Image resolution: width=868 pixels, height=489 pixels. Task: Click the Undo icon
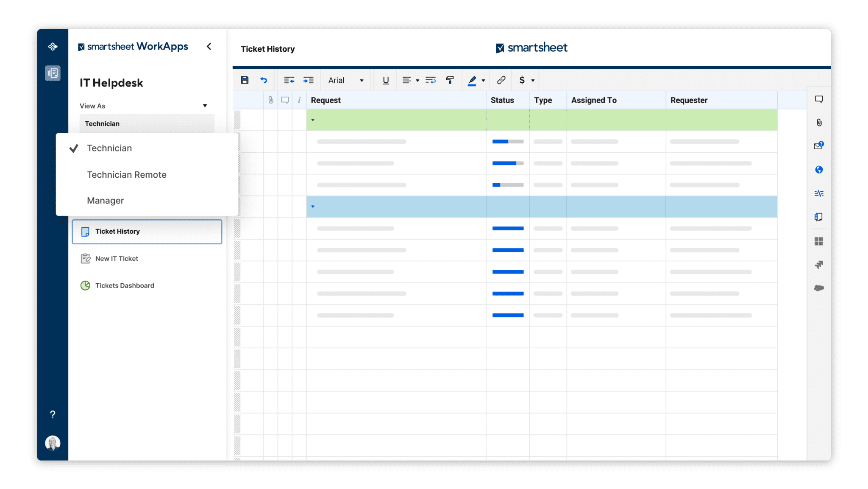(264, 80)
